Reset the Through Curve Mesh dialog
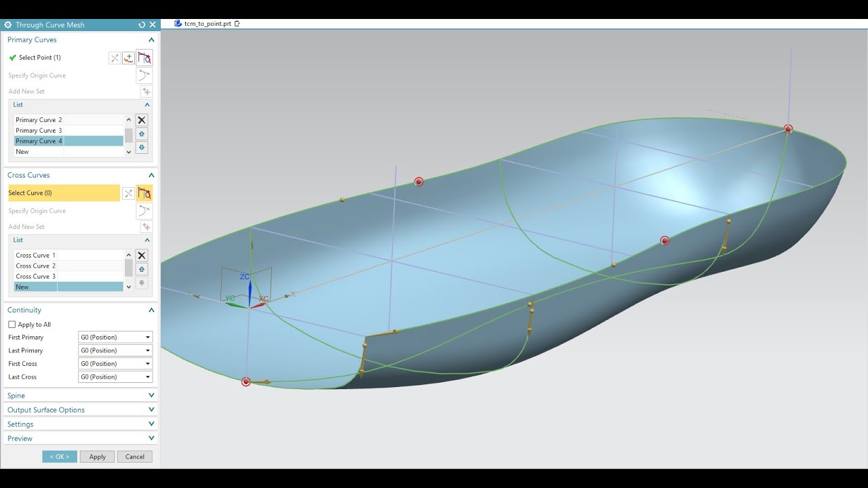The width and height of the screenshot is (868, 488). [142, 24]
